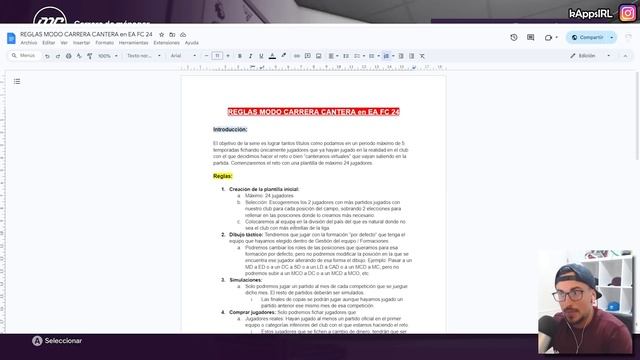The height and width of the screenshot is (360, 640).
Task: Click the print icon
Action: (x=69, y=56)
